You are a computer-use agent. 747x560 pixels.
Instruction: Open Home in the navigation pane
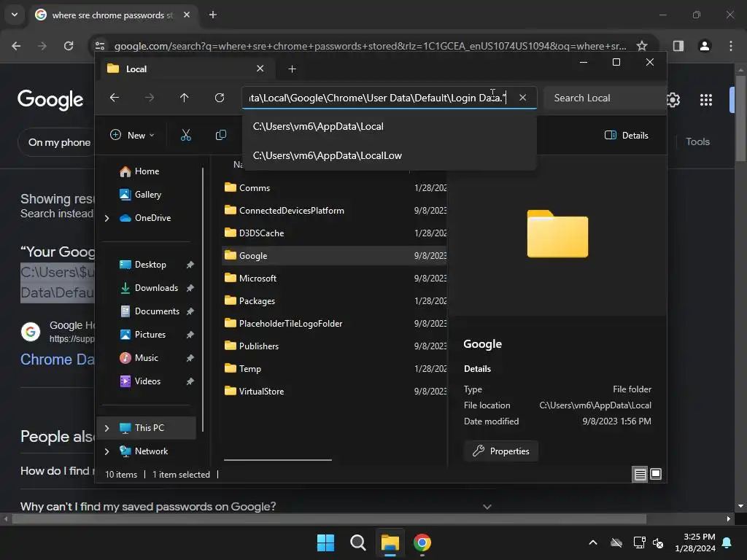point(146,171)
